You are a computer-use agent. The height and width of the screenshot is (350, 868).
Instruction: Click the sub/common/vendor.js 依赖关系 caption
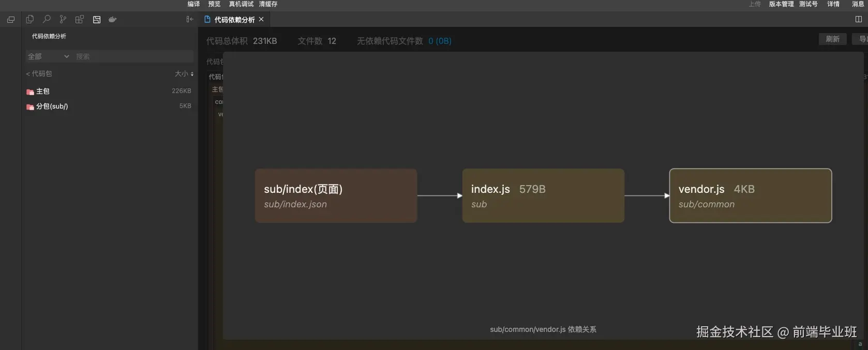[543, 329]
